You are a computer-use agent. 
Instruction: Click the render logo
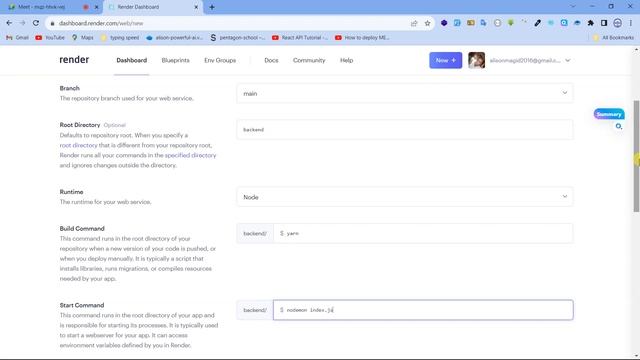[74, 60]
